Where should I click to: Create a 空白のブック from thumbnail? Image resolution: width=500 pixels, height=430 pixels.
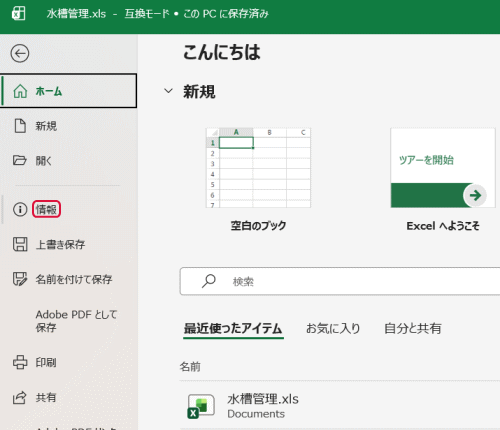click(258, 168)
